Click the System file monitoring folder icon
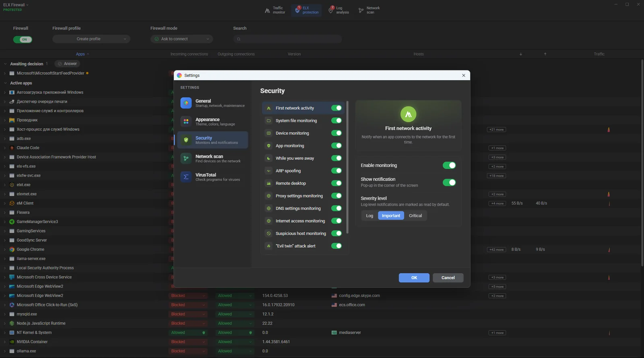The image size is (644, 358). point(268,121)
